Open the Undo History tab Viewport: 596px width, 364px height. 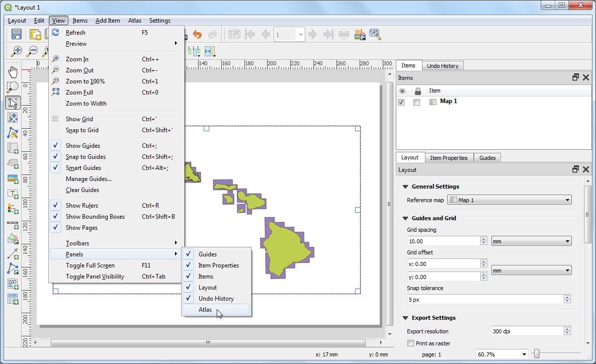[x=443, y=66]
